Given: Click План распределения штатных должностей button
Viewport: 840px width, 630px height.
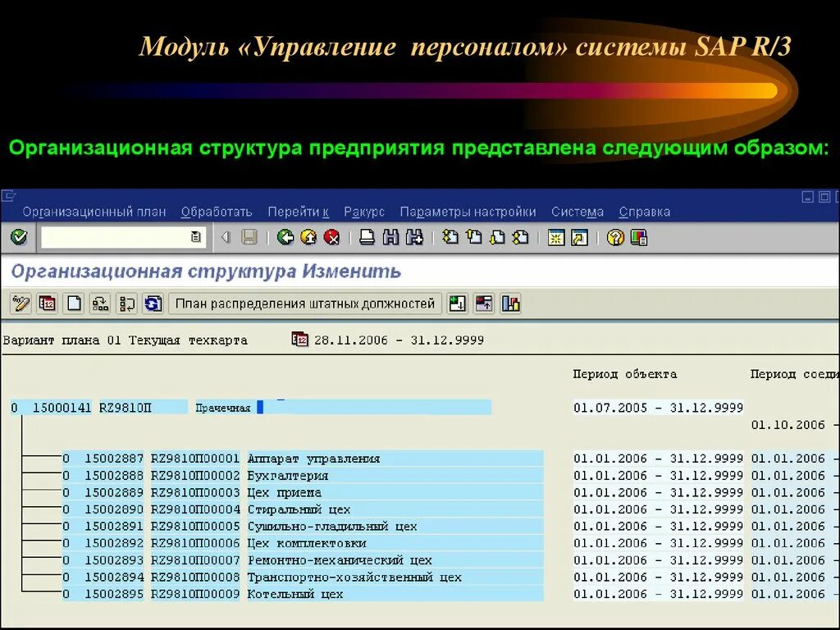Looking at the screenshot, I should pos(305,304).
